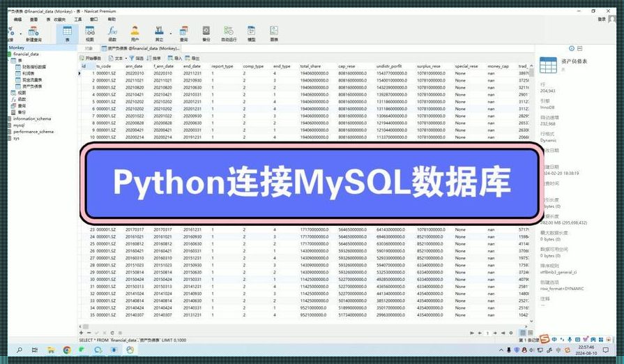Click the 导出 (Export) button
The image size is (624, 364).
pyautogui.click(x=193, y=59)
